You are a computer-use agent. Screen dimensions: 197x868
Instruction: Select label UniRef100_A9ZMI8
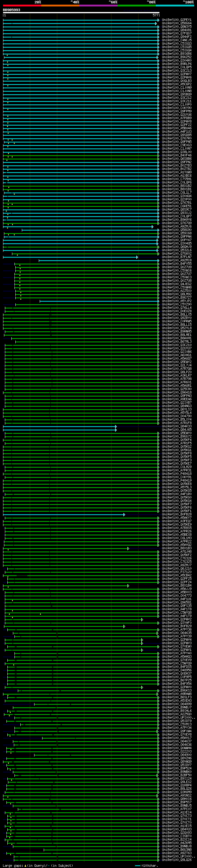point(177,260)
